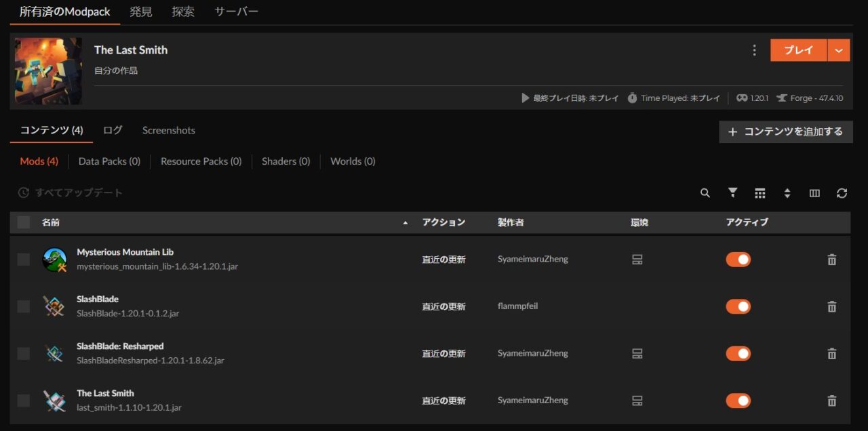The width and height of the screenshot is (868, 431).
Task: Open the three-dot menu next to プレイ
Action: [x=754, y=49]
